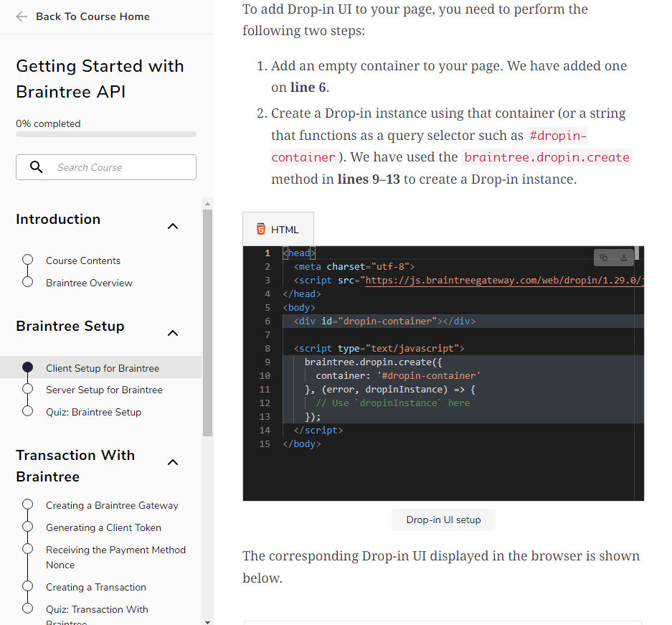Click the back arrow icon
This screenshot has height=625, width=672.
[x=22, y=17]
